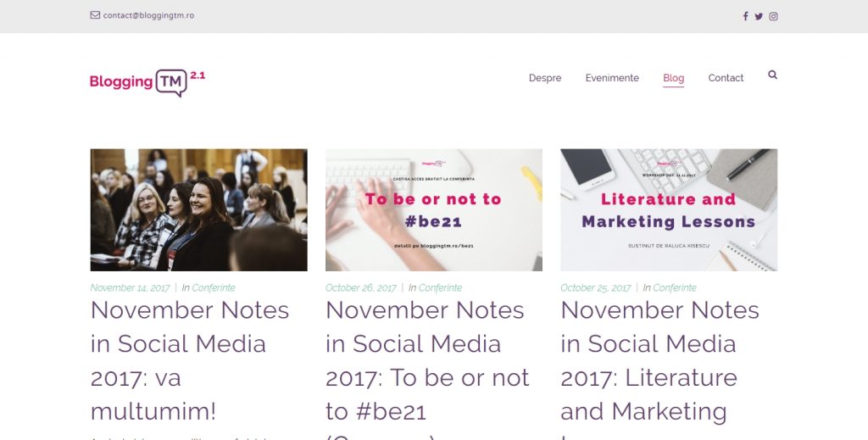Open the crowd photo post thumbnail
Viewport: 868px width, 440px height.
[x=198, y=209]
